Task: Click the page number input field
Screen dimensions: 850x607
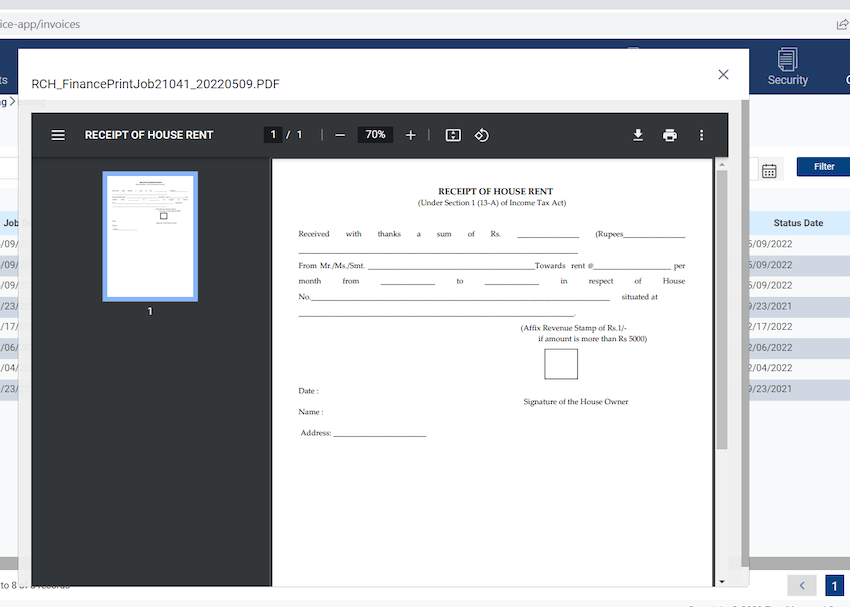Action: click(273, 134)
